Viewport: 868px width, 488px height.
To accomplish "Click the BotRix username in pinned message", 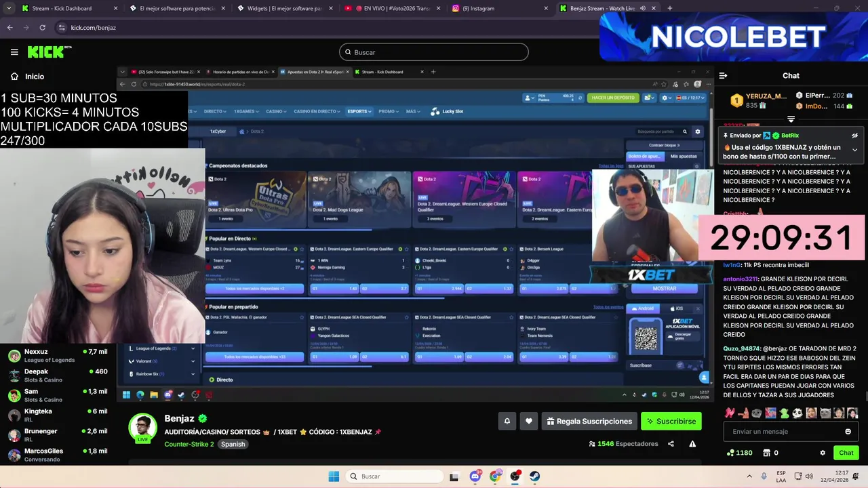I will pyautogui.click(x=790, y=136).
